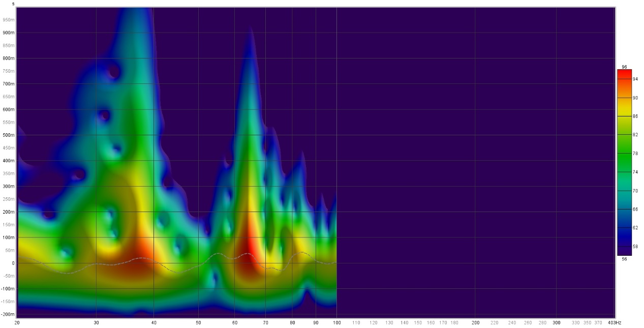Click the -200m label on the time axis

click(9, 315)
